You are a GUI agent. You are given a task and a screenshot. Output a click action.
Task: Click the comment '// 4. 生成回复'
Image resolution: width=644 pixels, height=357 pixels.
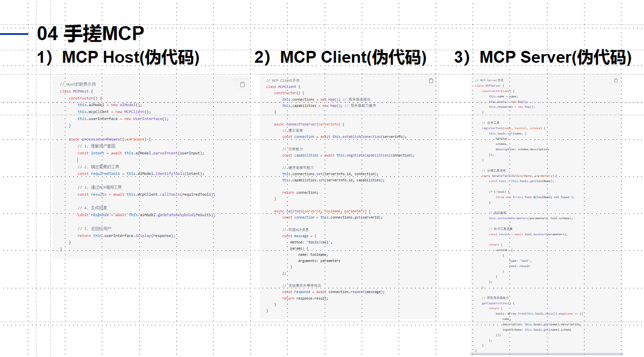coord(92,208)
